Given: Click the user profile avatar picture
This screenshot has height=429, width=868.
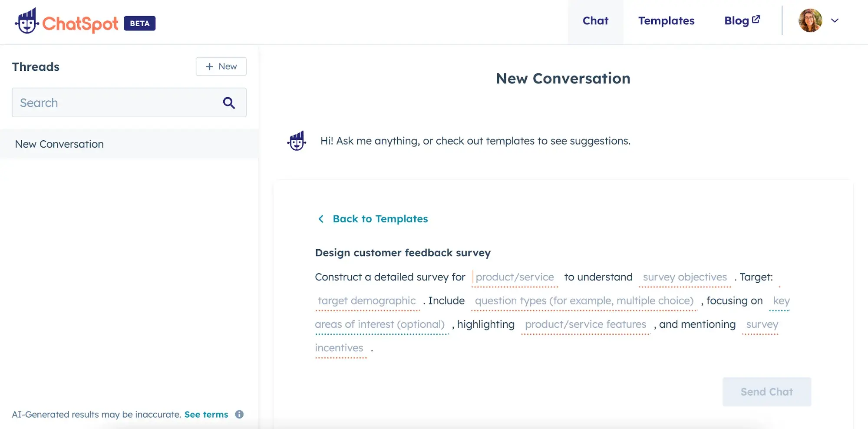Looking at the screenshot, I should click(810, 20).
